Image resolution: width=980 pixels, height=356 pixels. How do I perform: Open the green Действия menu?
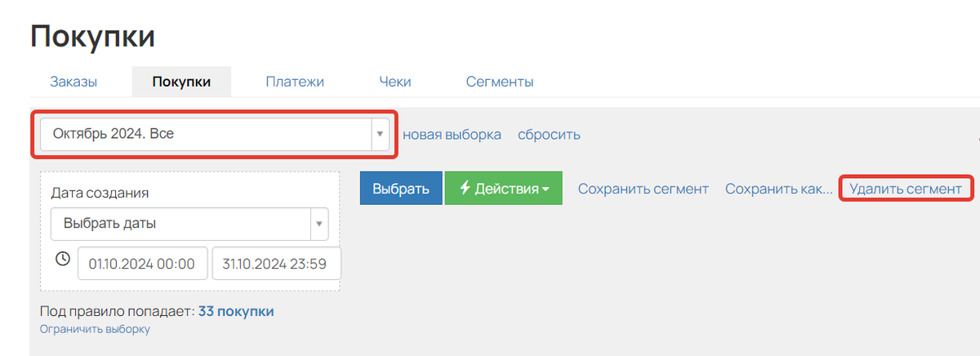504,188
